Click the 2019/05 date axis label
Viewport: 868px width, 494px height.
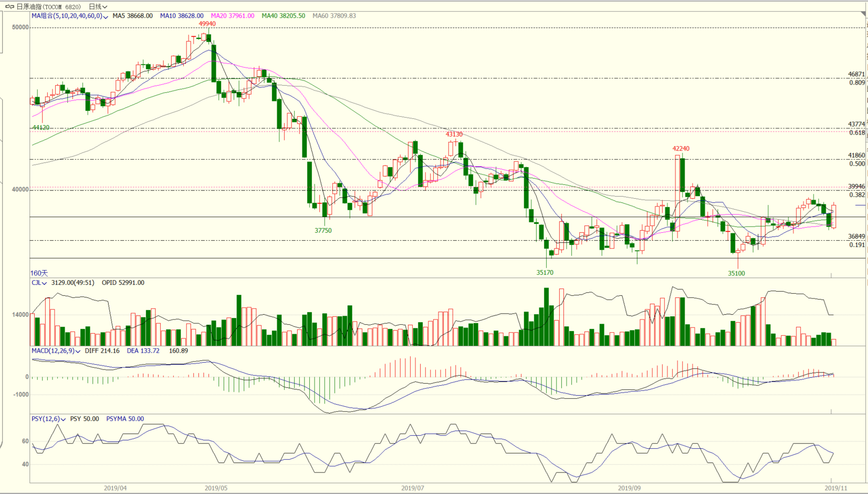216,488
